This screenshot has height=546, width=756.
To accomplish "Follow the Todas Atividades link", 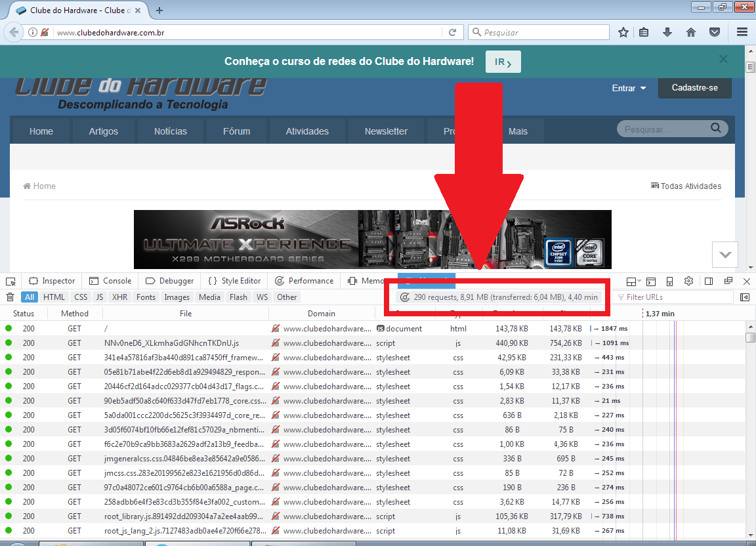I will 686,186.
